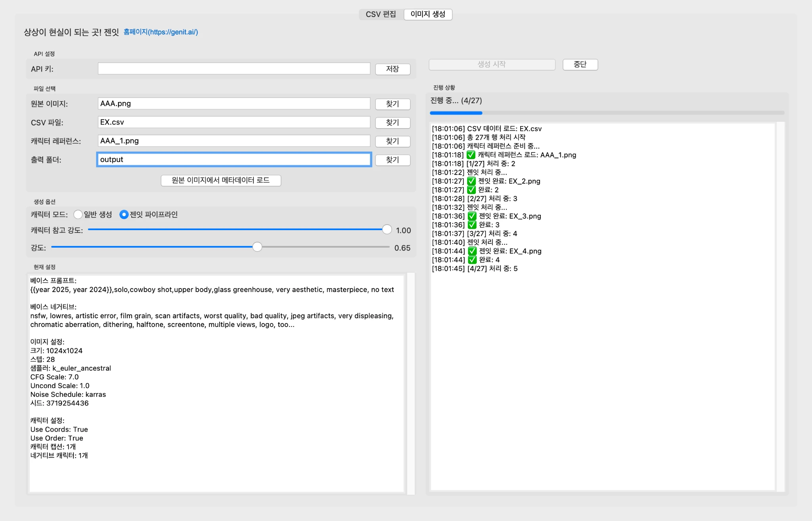This screenshot has width=812, height=521.
Task: Open the genit.ai homepage link
Action: point(161,32)
